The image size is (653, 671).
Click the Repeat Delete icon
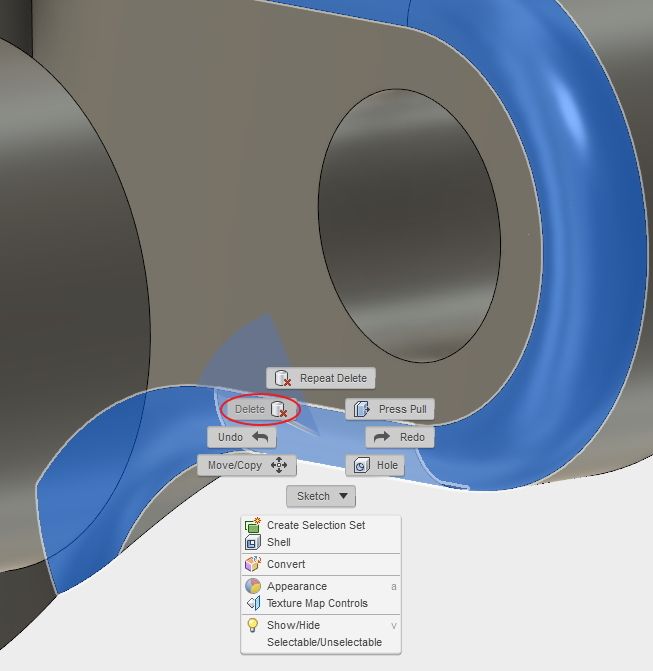coord(282,378)
